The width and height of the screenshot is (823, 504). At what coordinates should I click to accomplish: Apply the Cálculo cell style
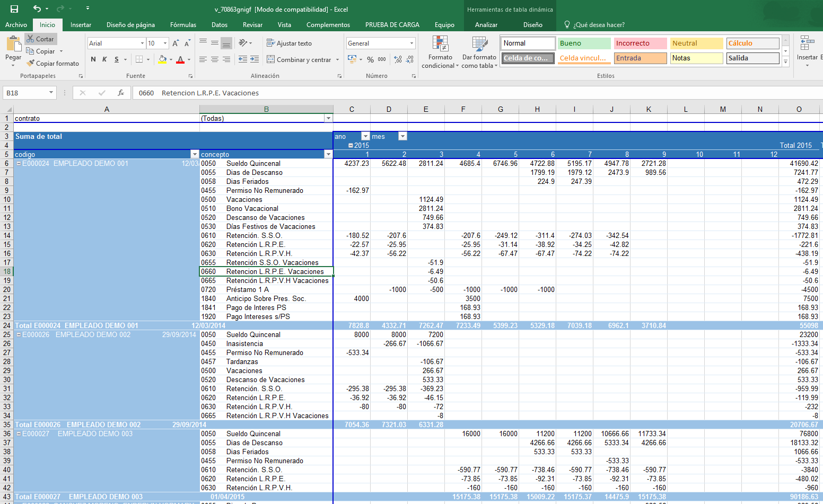click(x=752, y=43)
